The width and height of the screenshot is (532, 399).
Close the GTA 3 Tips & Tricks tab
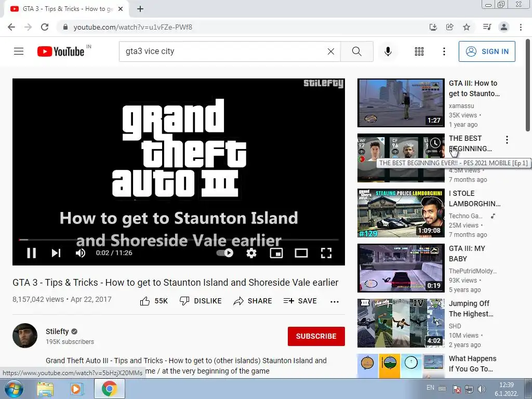click(121, 9)
